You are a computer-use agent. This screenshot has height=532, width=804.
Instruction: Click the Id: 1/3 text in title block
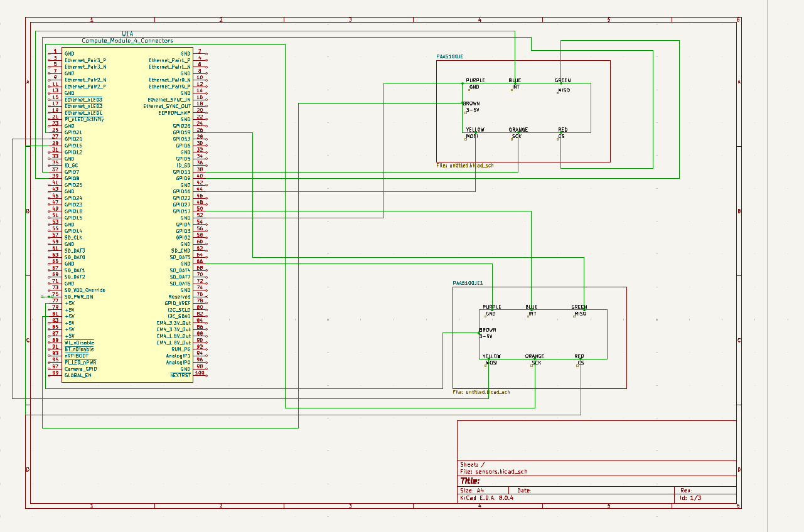[690, 497]
